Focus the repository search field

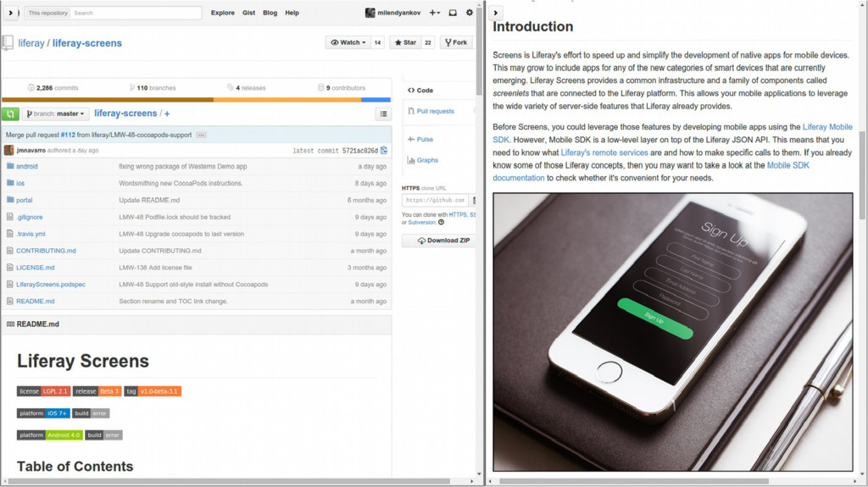coord(136,13)
